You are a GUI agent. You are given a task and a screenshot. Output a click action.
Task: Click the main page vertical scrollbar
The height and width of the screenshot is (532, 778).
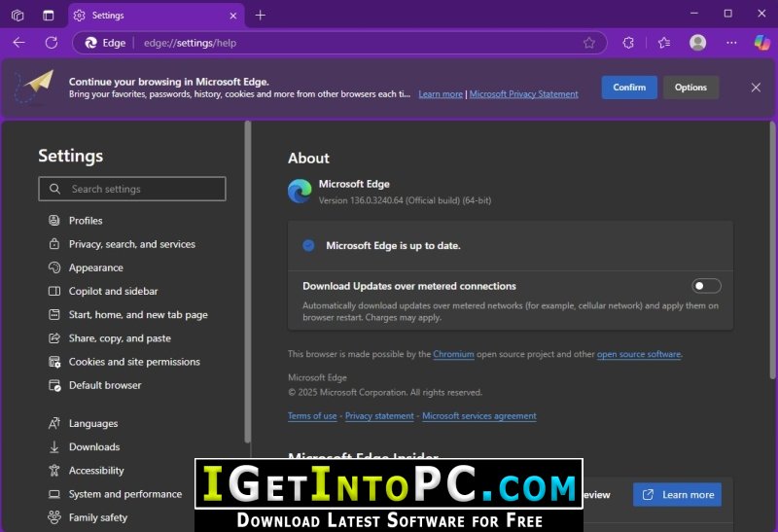pos(772,250)
